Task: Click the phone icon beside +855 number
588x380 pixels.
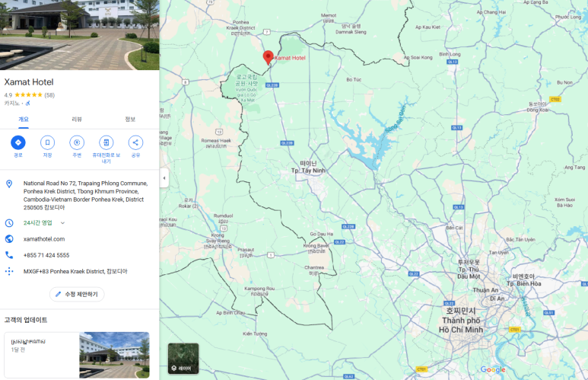Action: tap(9, 255)
